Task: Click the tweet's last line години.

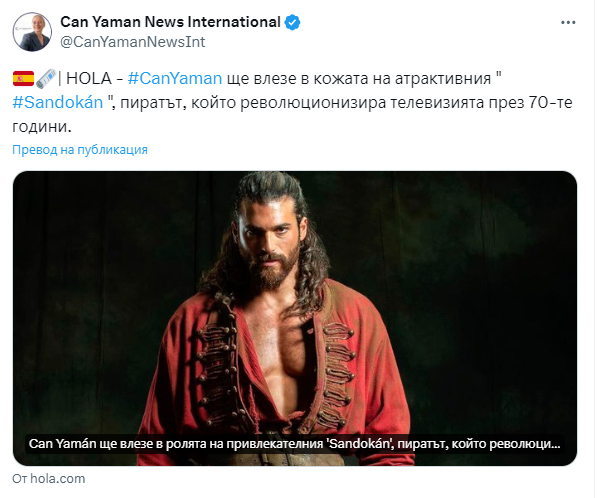Action: 42,127
